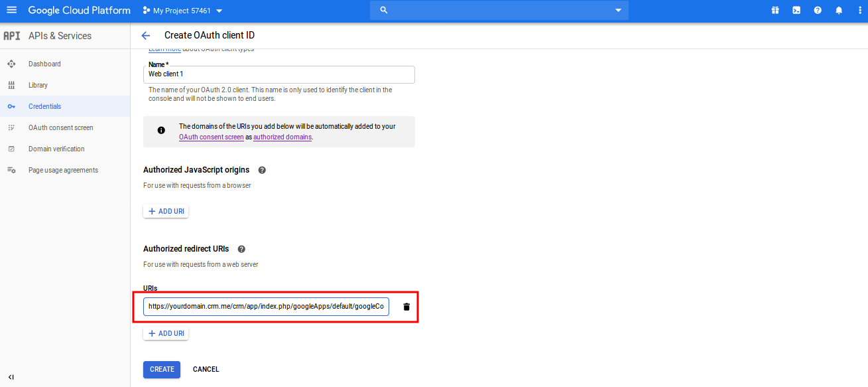Open the three-dot more options menu
This screenshot has height=387, width=868.
point(860,10)
